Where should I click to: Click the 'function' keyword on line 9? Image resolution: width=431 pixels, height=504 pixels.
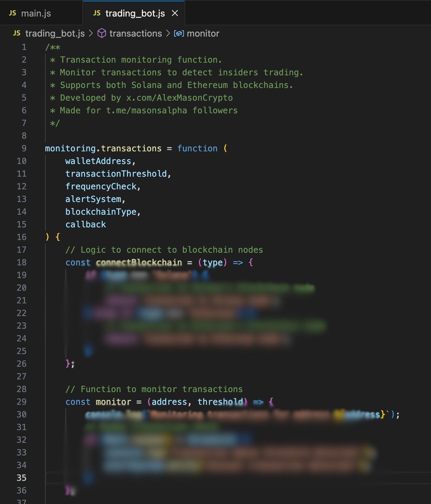[x=197, y=148]
